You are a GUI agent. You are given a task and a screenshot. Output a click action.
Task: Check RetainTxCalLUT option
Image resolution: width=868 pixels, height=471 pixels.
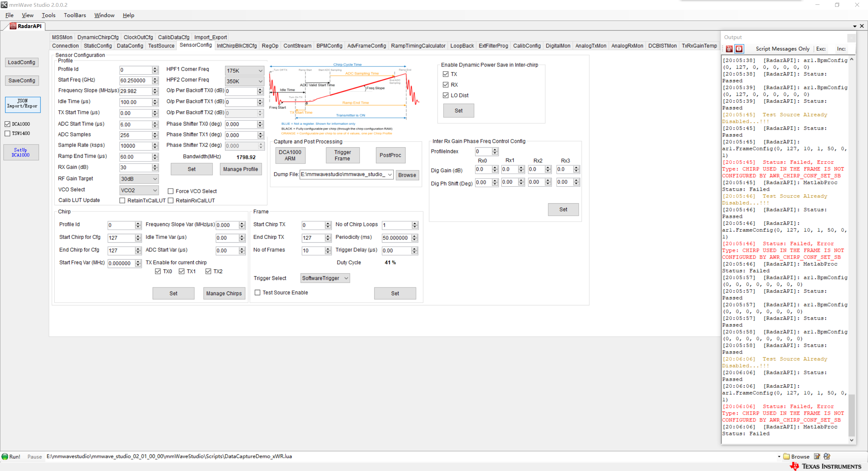point(122,201)
